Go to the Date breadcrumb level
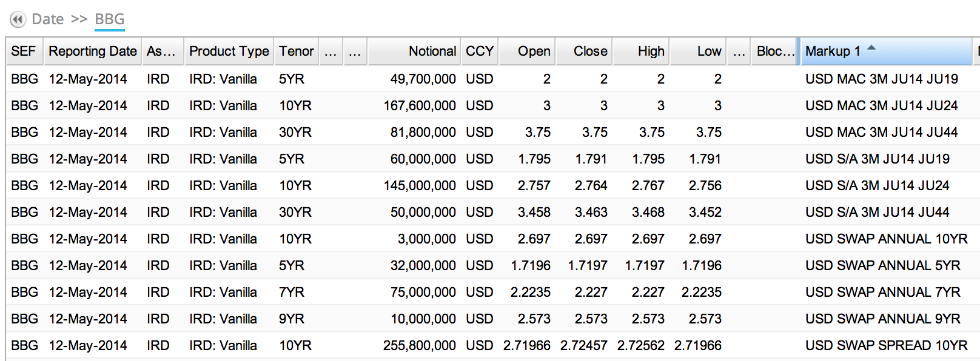Viewport: 980px width, 361px height. coord(48,19)
